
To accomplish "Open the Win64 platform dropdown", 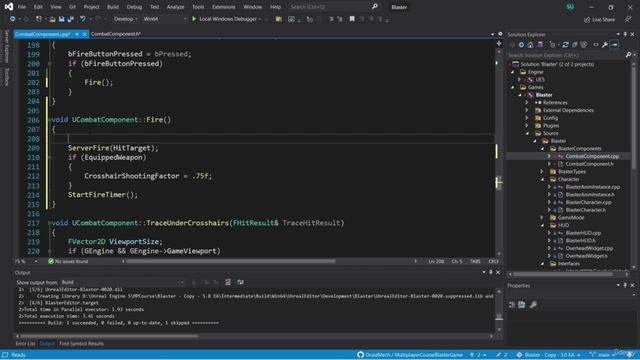I will click(x=165, y=19).
